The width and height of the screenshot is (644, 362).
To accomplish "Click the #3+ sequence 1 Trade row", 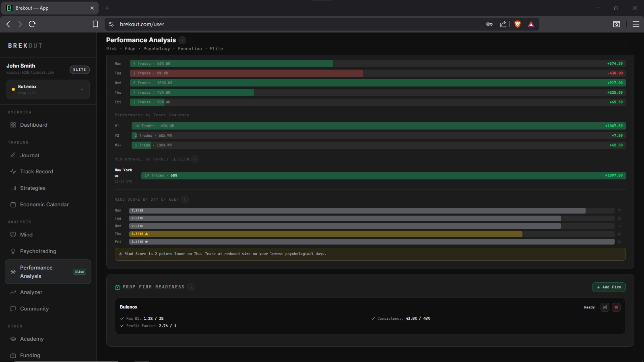I will (370, 145).
